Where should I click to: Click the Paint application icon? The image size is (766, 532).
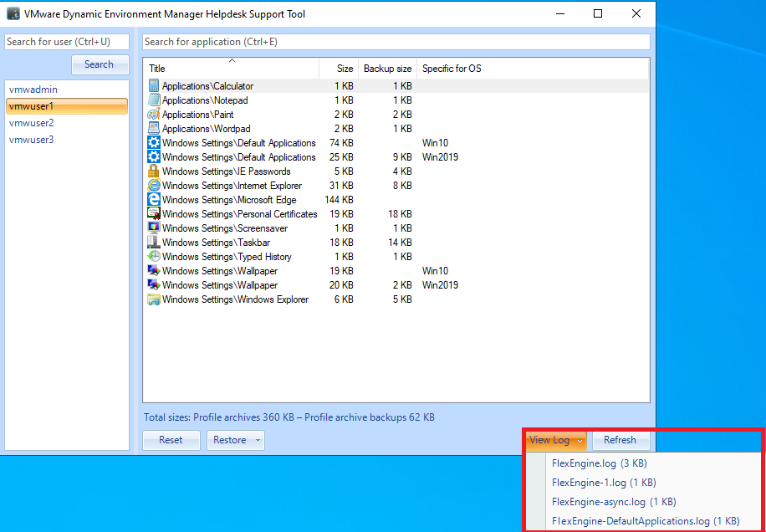coord(153,115)
